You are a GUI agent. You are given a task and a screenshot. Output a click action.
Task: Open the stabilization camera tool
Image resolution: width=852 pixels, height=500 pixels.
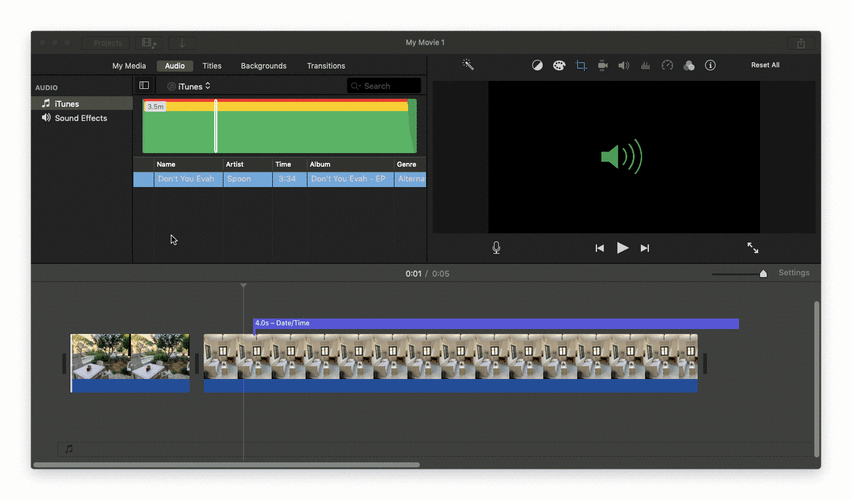603,65
